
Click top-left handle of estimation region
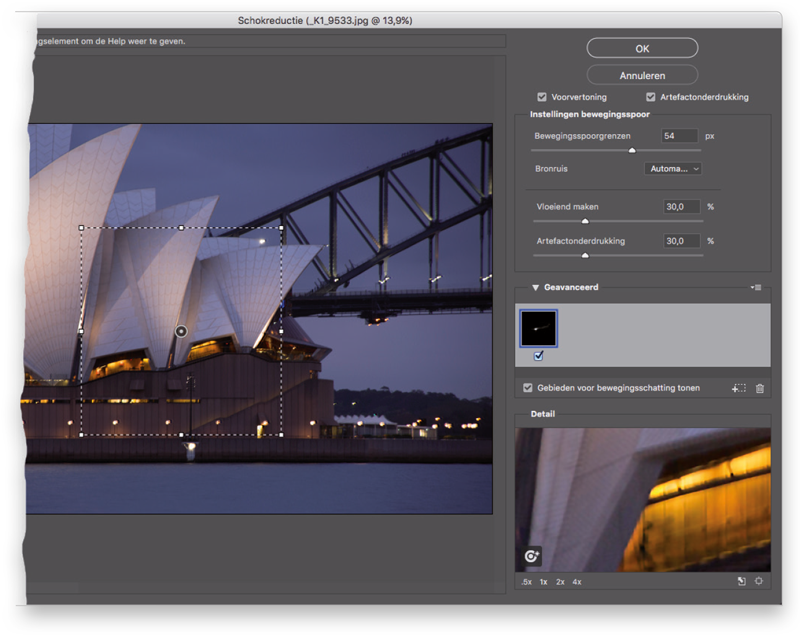click(82, 228)
